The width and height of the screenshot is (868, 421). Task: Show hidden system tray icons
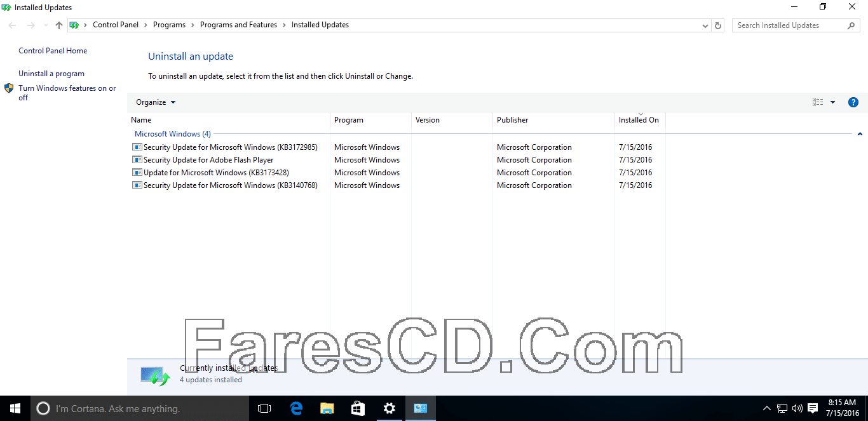pyautogui.click(x=766, y=408)
